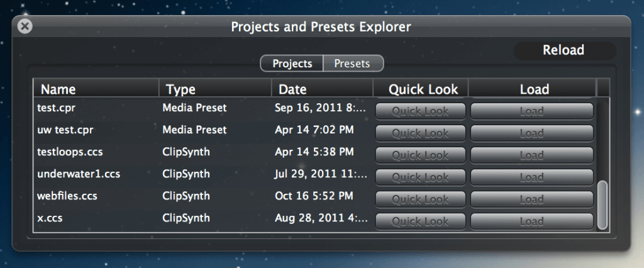Close the Projects and Presets Explorer window
The image size is (644, 268).
(x=25, y=26)
